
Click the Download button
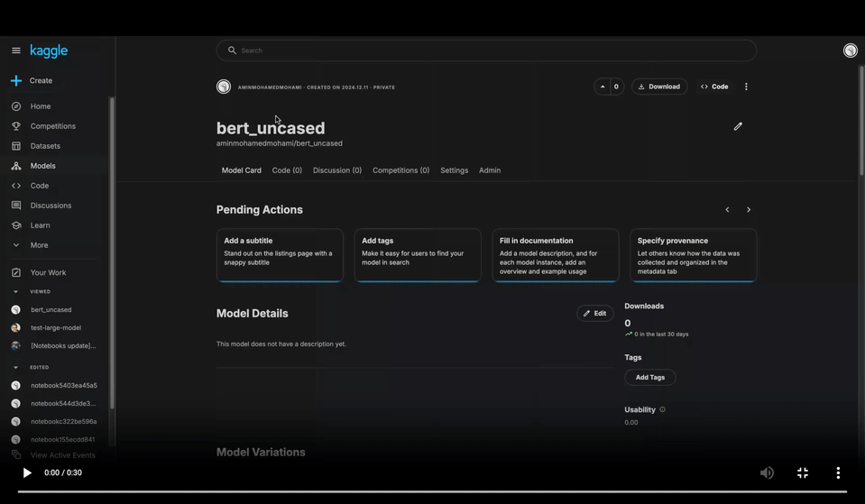659,87
